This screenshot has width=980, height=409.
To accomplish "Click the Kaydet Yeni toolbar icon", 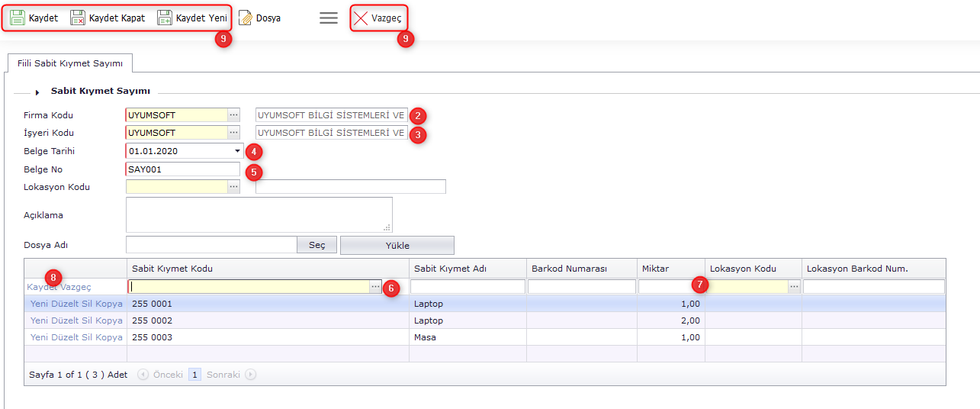I will (x=165, y=18).
